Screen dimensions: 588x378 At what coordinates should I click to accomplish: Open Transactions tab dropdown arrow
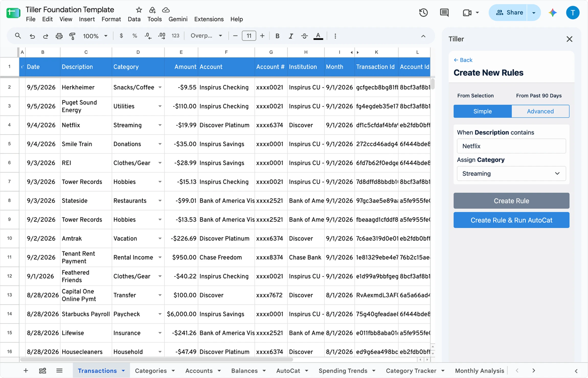coord(123,371)
